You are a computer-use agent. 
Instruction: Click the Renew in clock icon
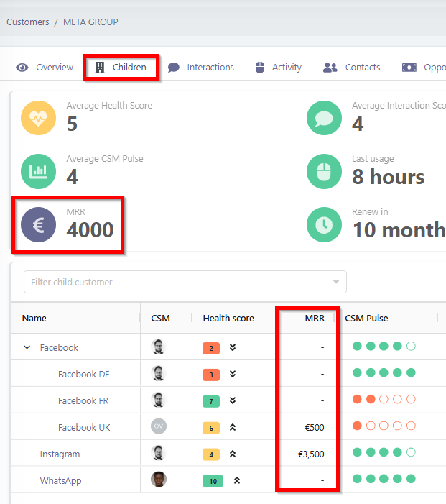[x=325, y=224]
